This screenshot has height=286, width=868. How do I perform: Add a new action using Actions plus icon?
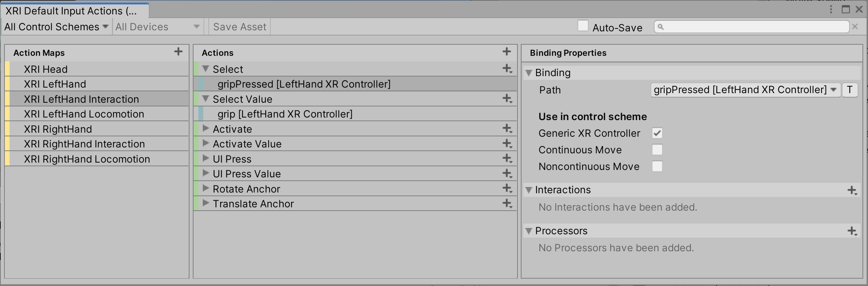point(507,52)
